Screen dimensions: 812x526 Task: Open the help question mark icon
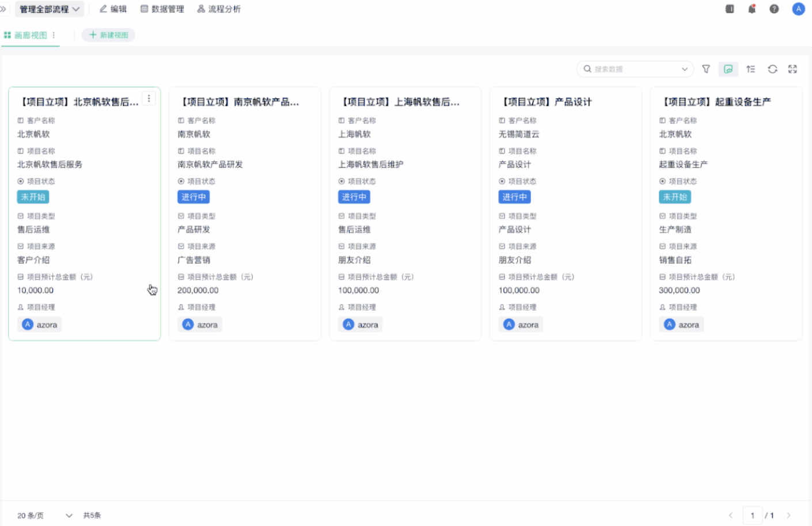(x=774, y=9)
